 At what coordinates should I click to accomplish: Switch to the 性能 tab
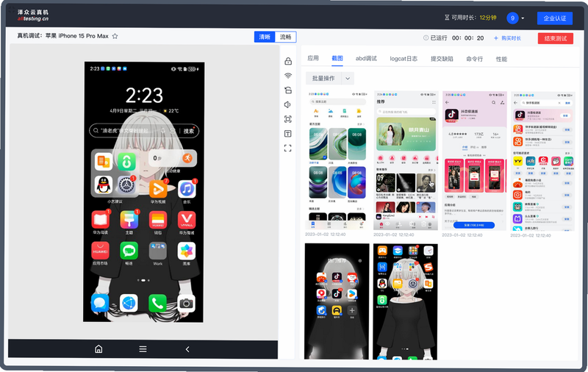501,59
